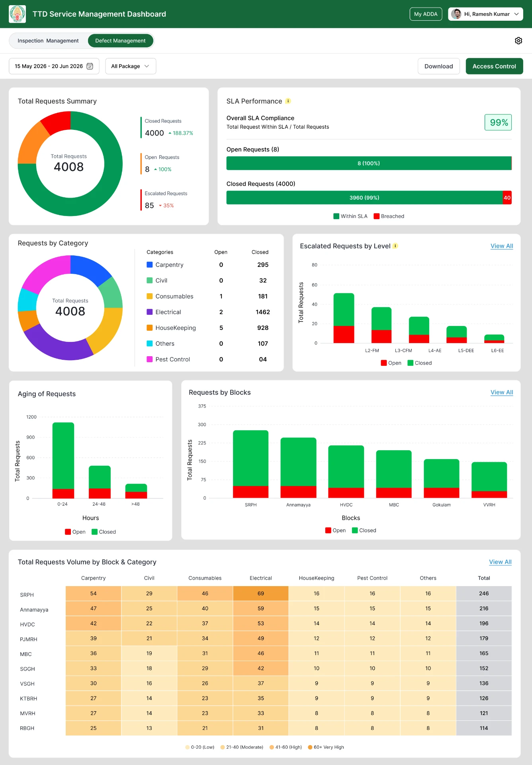
Task: Click the HouseKeeping closed count 928
Action: [x=263, y=328]
